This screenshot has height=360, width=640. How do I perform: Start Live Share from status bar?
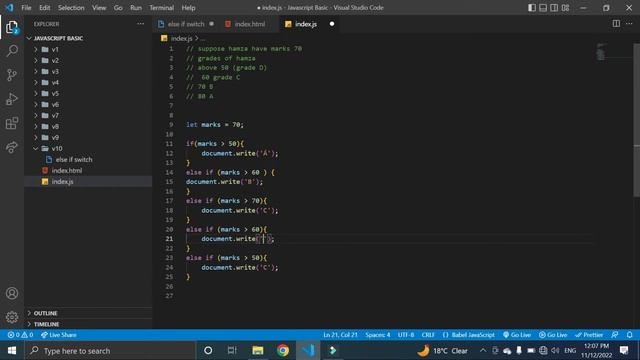click(x=58, y=335)
